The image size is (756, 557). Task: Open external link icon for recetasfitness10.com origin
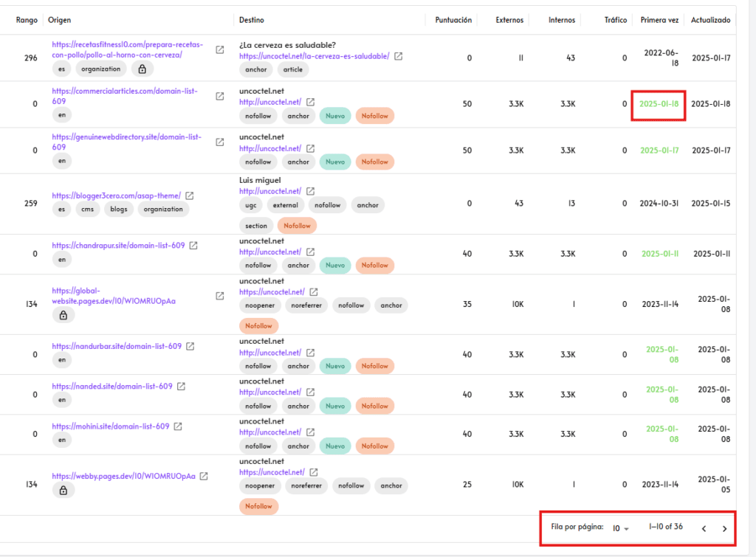click(220, 50)
